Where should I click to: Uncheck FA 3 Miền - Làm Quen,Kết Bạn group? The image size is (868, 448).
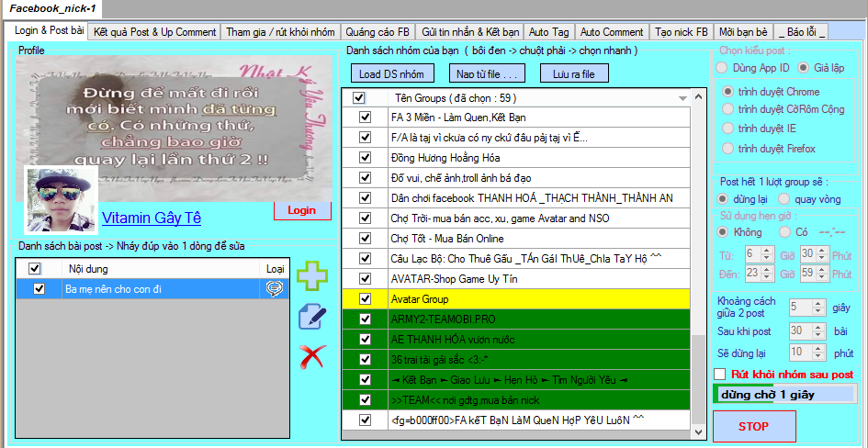(365, 118)
